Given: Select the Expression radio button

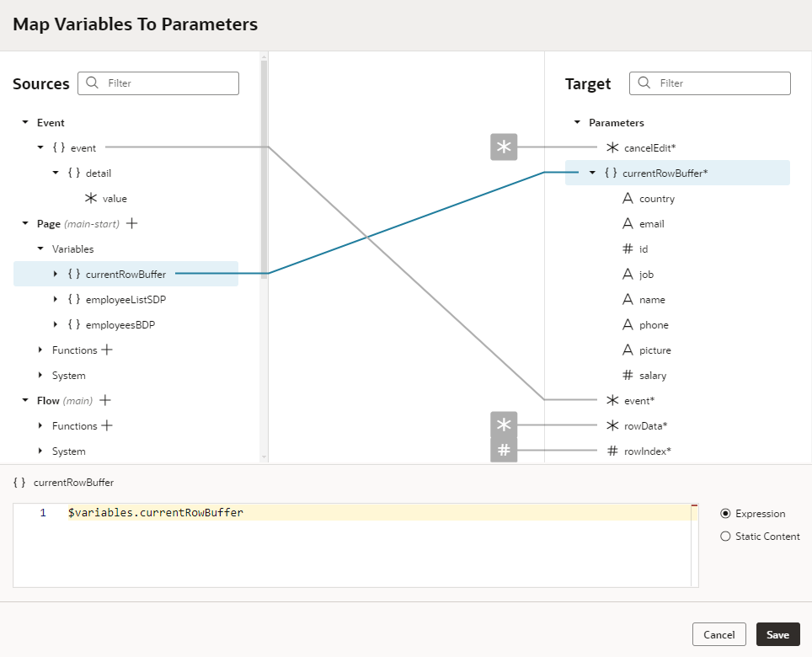Looking at the screenshot, I should pyautogui.click(x=725, y=514).
